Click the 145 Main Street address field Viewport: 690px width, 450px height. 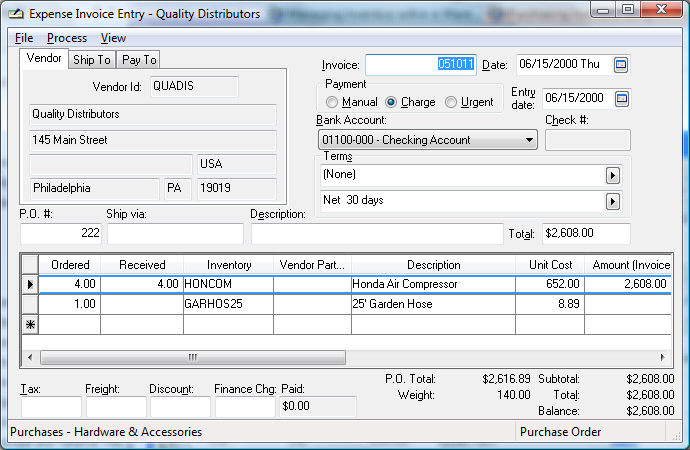153,140
